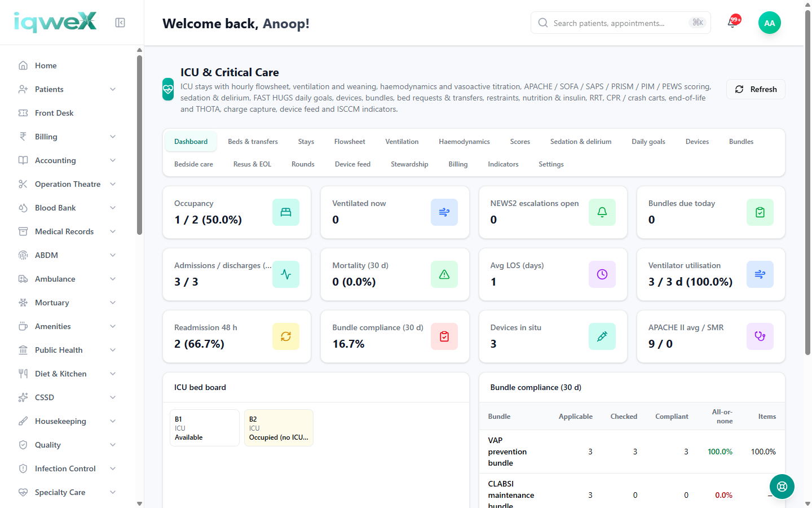Open the Indicators tab
This screenshot has width=812, height=508.
click(503, 164)
